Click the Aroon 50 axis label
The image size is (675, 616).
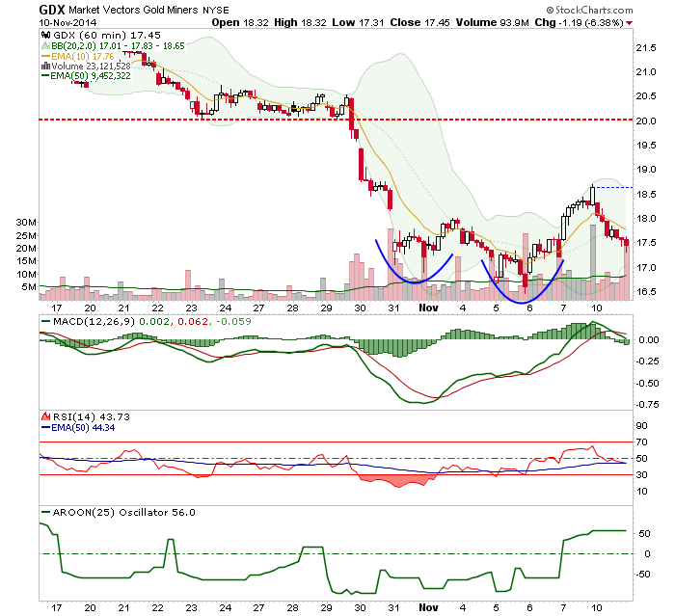click(644, 534)
